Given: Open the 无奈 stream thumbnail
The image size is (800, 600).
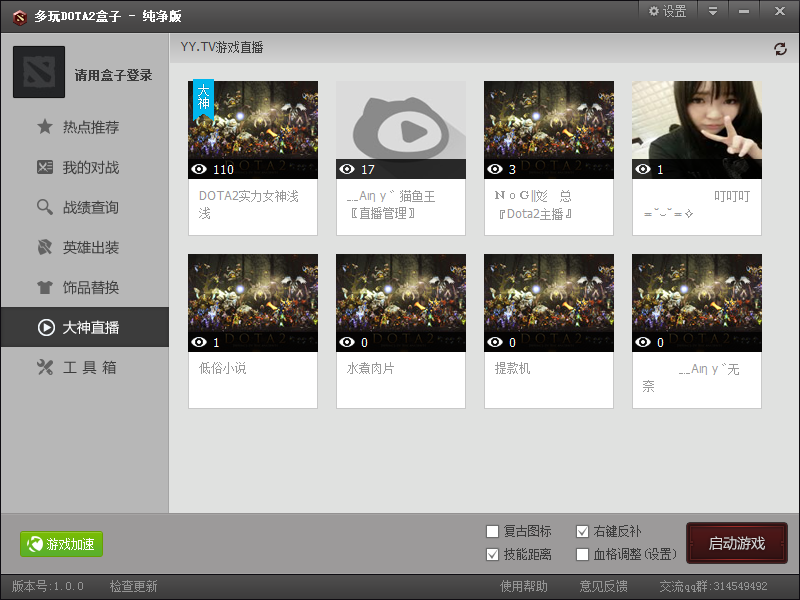Looking at the screenshot, I should point(697,303).
